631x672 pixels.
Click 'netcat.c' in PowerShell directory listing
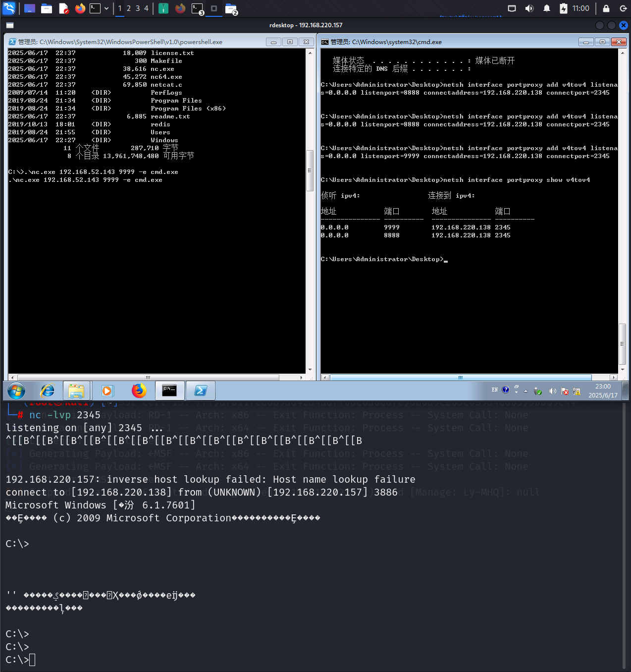[x=166, y=85]
